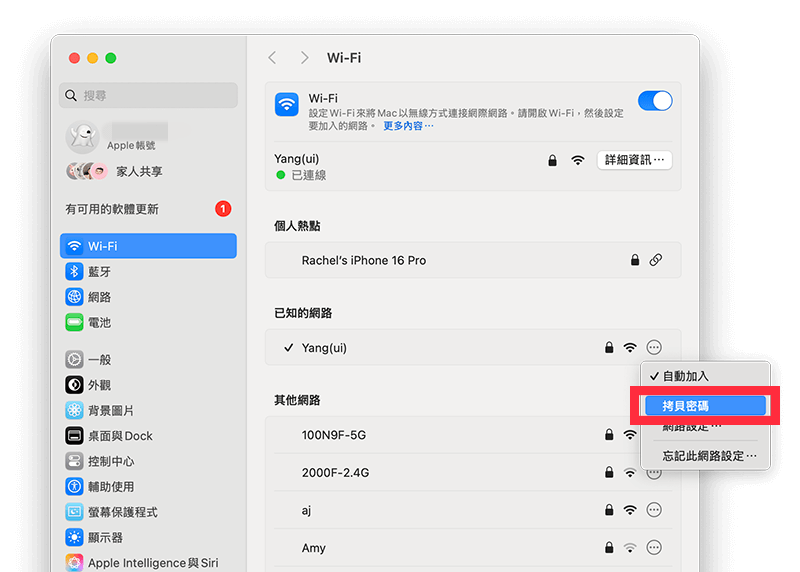The width and height of the screenshot is (800, 572).
Task: Choose 拷貝密碼 from the context menu
Action: tap(705, 406)
